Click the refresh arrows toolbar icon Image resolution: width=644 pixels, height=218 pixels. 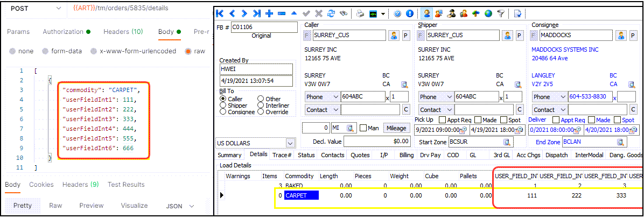point(331,13)
